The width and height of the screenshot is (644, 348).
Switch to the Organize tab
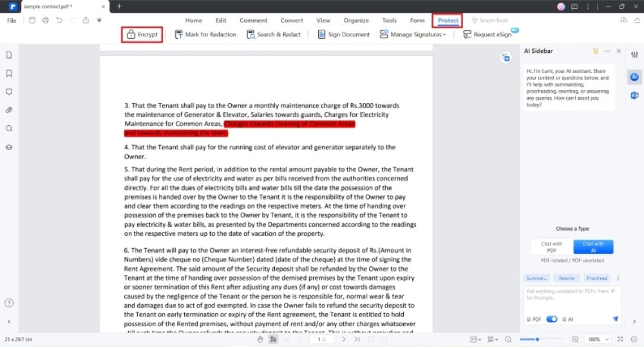pos(356,20)
